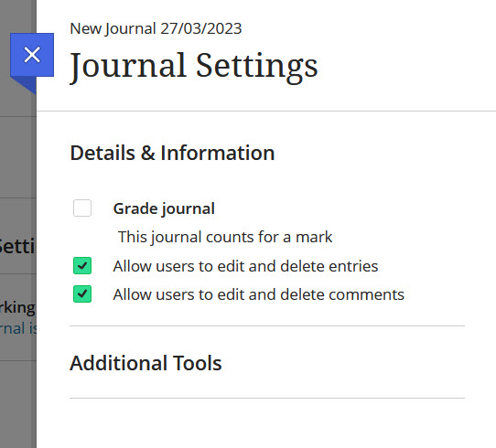Screen dimensions: 496x448
Task: Click the empty checkbox icon beside Grade journal
Action: point(82,208)
